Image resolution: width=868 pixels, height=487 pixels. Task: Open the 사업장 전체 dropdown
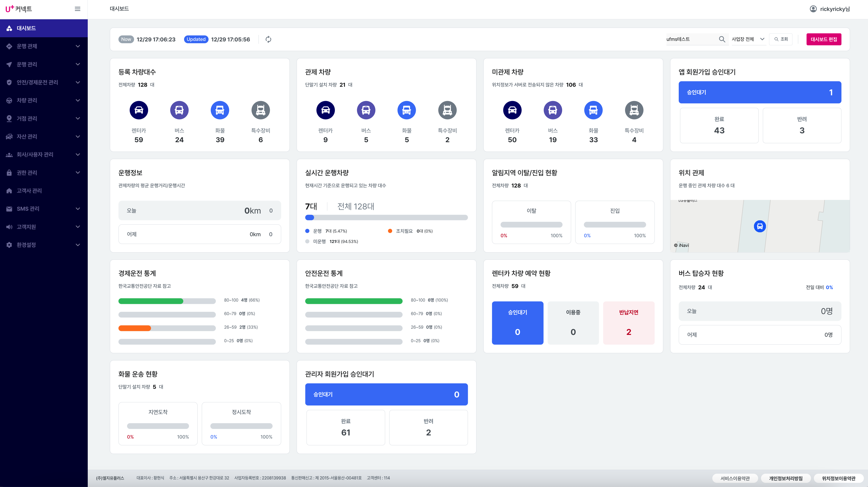tap(748, 39)
